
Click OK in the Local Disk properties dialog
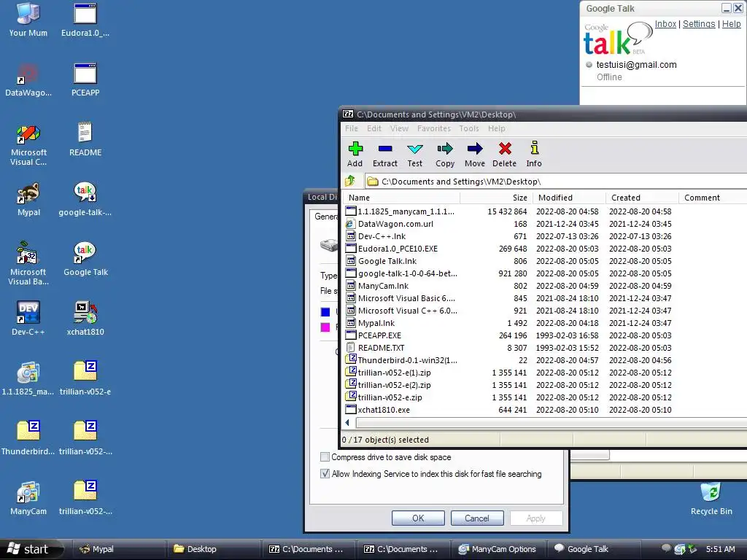(418, 518)
